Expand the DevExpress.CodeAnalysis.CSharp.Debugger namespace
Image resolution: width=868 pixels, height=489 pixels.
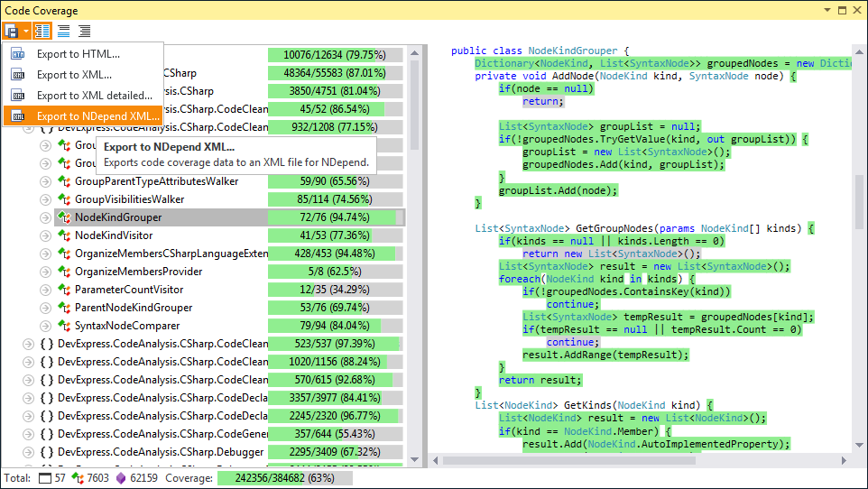click(x=27, y=452)
